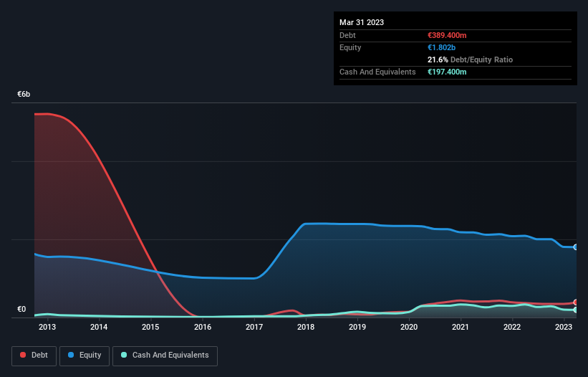The image size is (588, 377).
Task: Select the 2018 x-axis label
Action: coord(306,327)
